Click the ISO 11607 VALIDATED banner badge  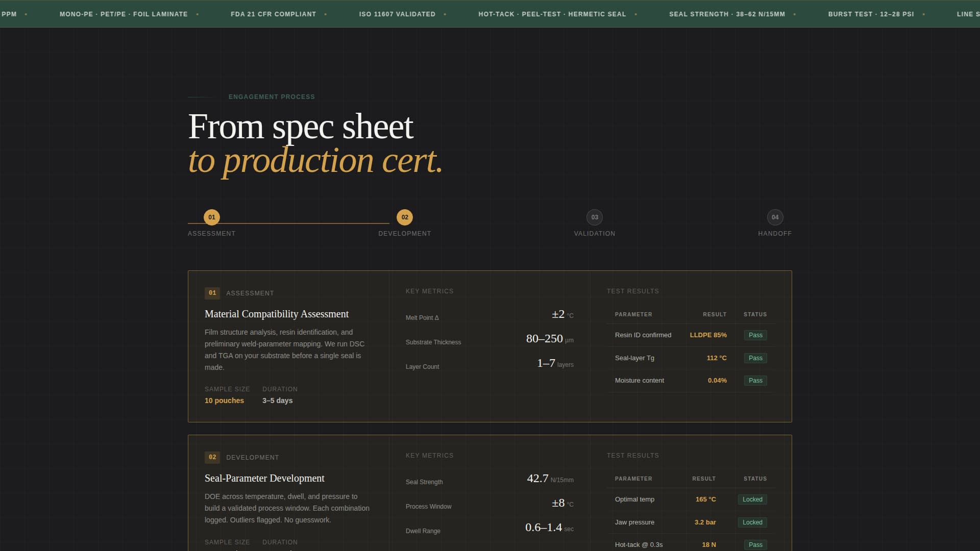pos(397,14)
